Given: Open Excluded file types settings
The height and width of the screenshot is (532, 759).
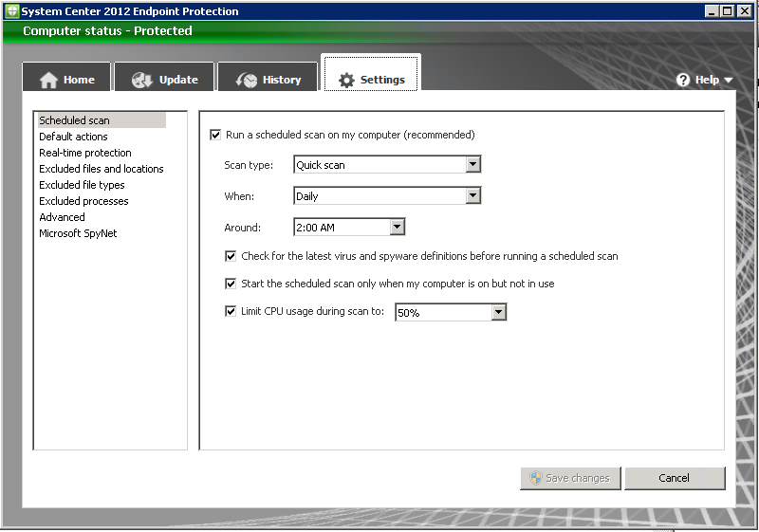Looking at the screenshot, I should (82, 185).
